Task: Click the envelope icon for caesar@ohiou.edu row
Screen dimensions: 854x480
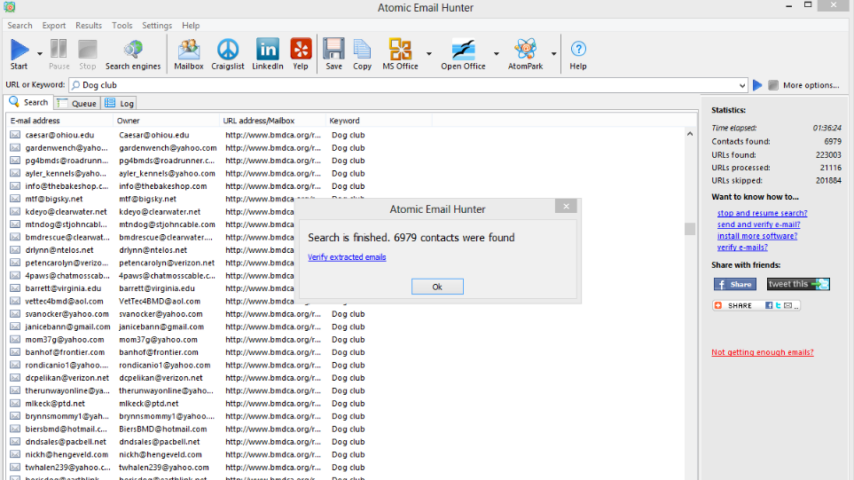Action: (15, 135)
